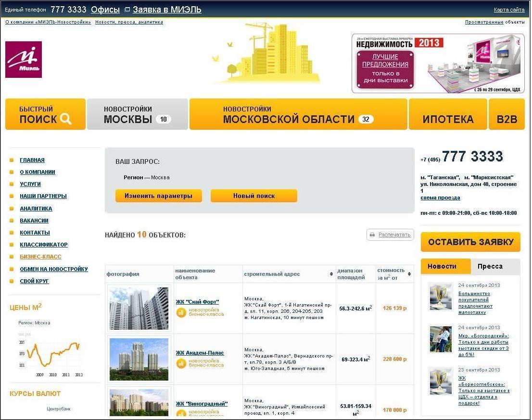Click the ЖК Академ-Палас building photo
Image resolution: width=532 pixels, height=420 pixels.
139,359
